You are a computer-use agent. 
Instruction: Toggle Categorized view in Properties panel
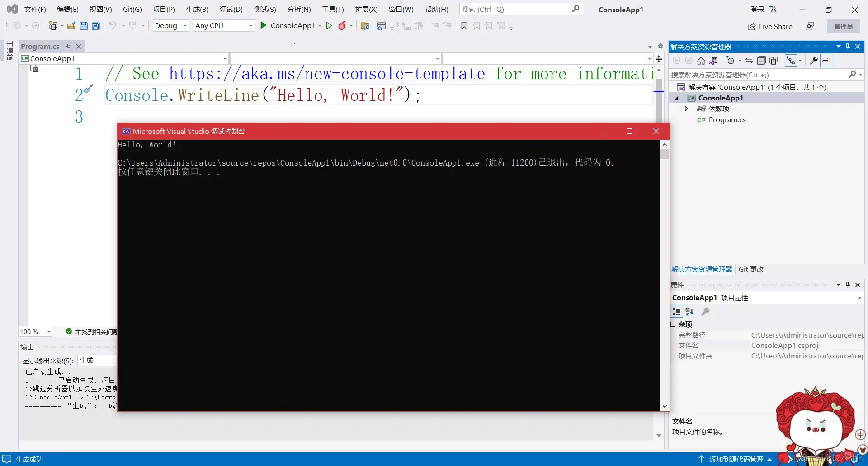[676, 311]
